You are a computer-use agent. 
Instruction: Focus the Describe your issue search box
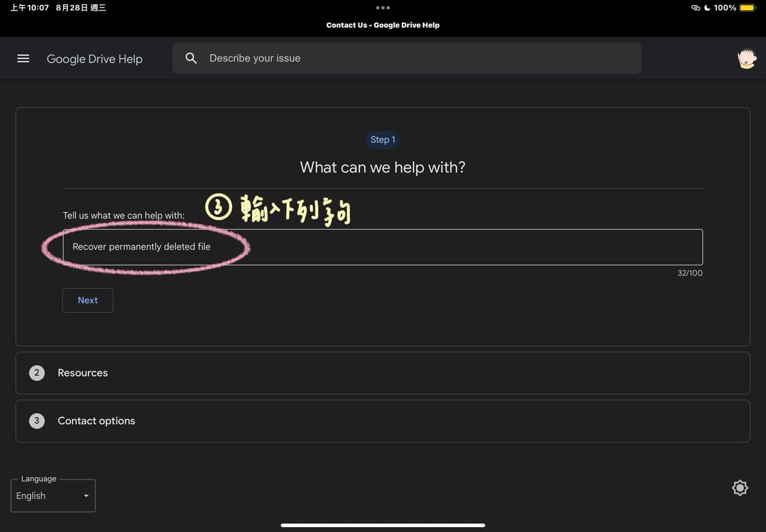click(x=407, y=58)
